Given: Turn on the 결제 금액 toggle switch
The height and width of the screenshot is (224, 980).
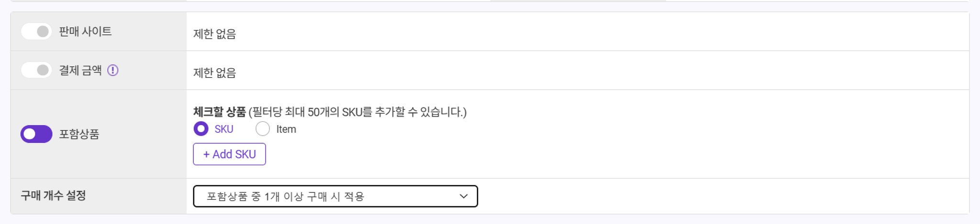Looking at the screenshot, I should coord(36,70).
